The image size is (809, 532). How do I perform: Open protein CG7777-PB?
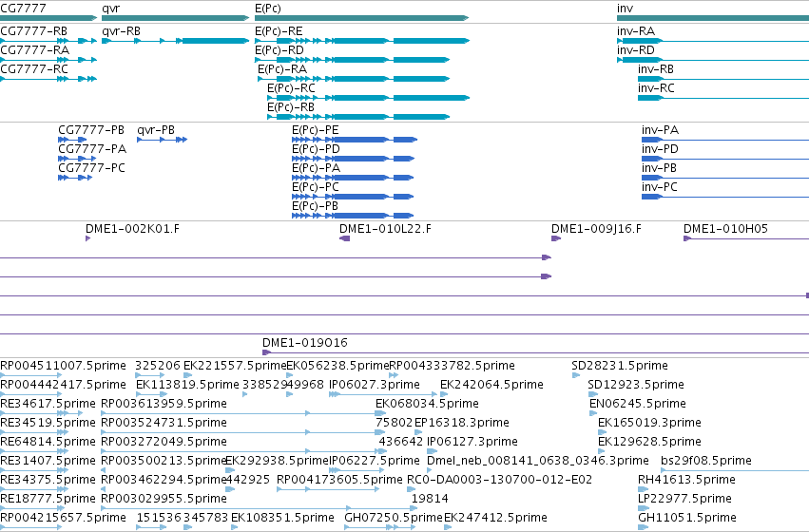click(x=91, y=130)
